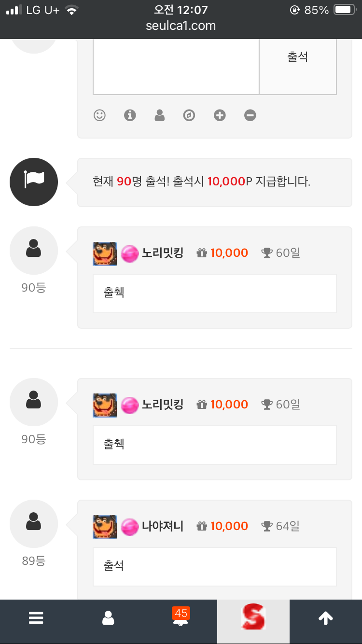Tap the seulca1.com address bar
This screenshot has width=362, height=644.
coord(181,26)
